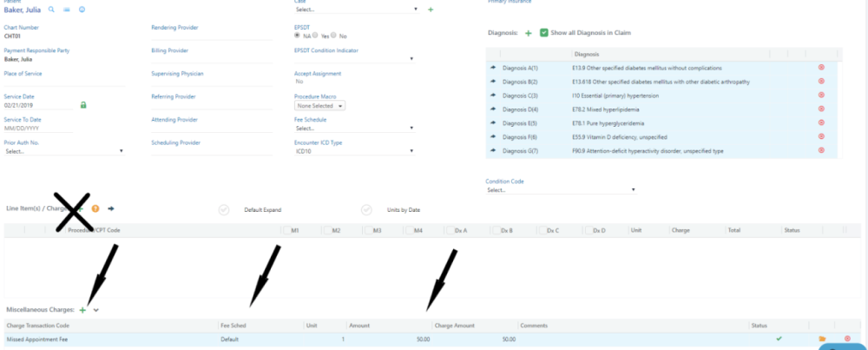Remove the F90.9 ADHD diagnosis
This screenshot has height=350, width=868.
pyautogui.click(x=821, y=150)
